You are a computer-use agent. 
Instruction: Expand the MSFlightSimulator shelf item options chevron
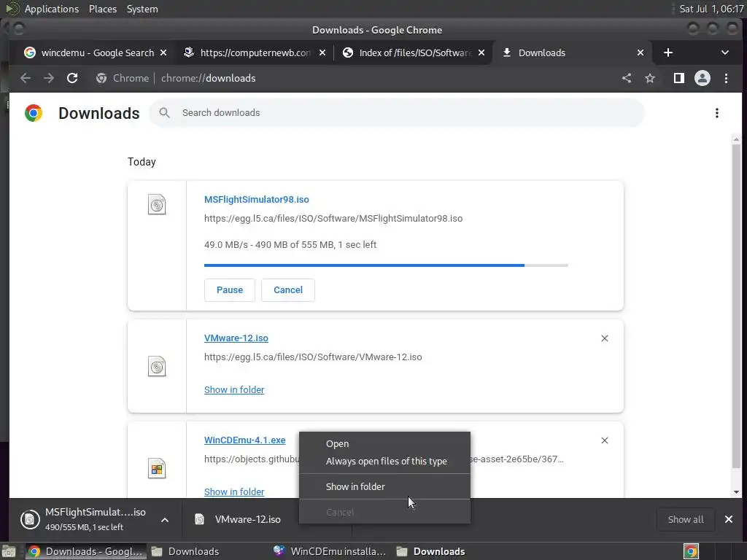tap(165, 520)
